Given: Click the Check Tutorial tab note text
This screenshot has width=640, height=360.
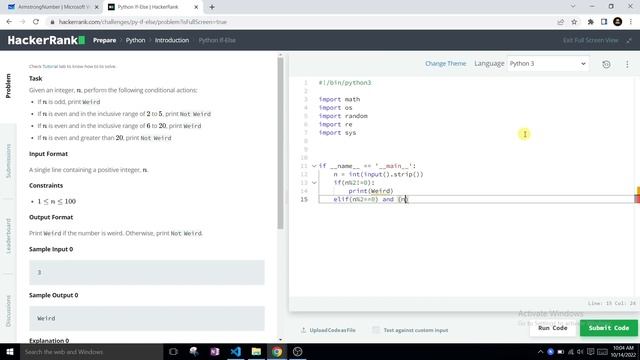Looking at the screenshot, I should tap(72, 66).
